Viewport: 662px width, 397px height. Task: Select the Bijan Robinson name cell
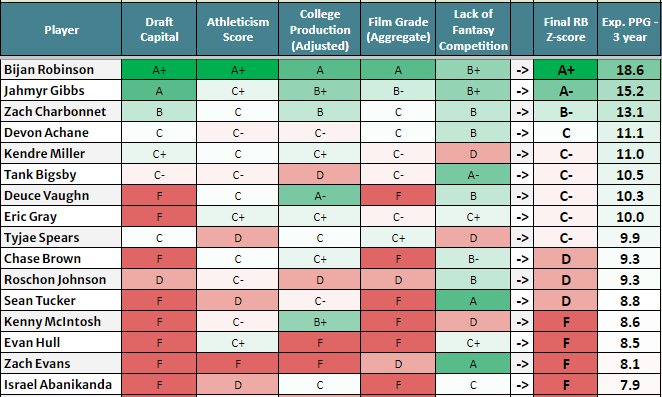pyautogui.click(x=61, y=70)
